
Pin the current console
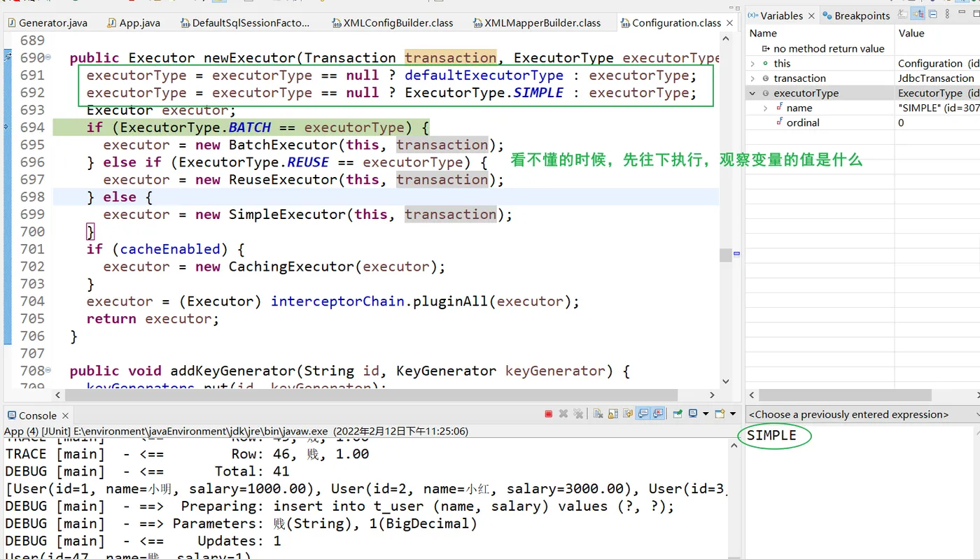(678, 413)
